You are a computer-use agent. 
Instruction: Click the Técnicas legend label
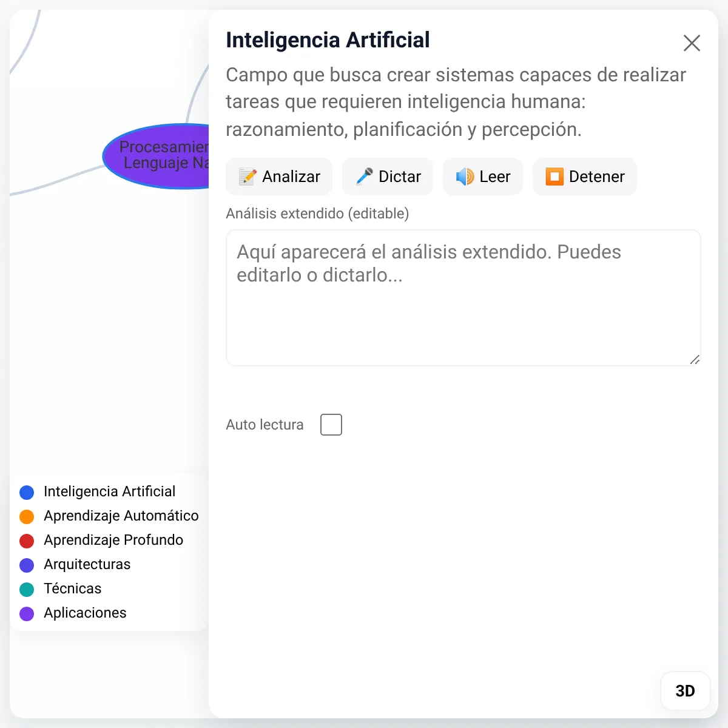(x=73, y=588)
